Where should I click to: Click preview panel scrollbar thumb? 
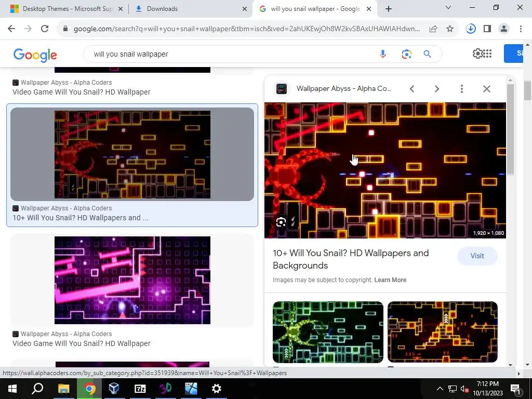point(510,130)
